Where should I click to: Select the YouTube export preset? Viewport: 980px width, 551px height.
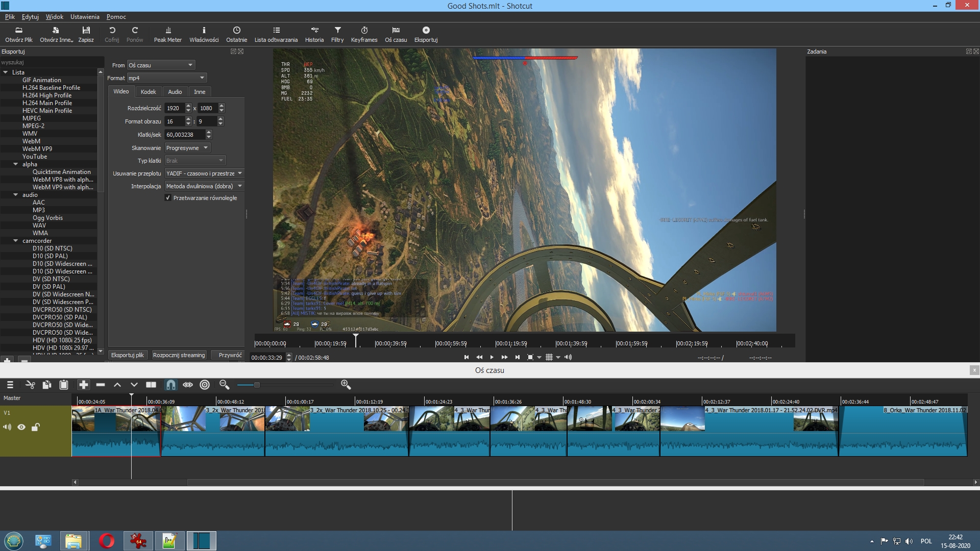pos(35,157)
